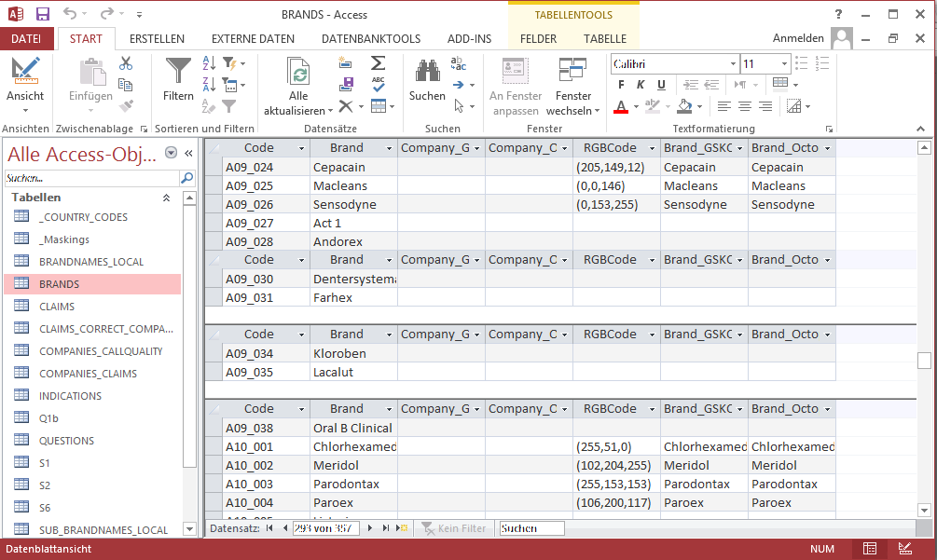Image resolution: width=937 pixels, height=560 pixels.
Task: Click the navigation pane Suchen search field
Action: pyautogui.click(x=92, y=178)
